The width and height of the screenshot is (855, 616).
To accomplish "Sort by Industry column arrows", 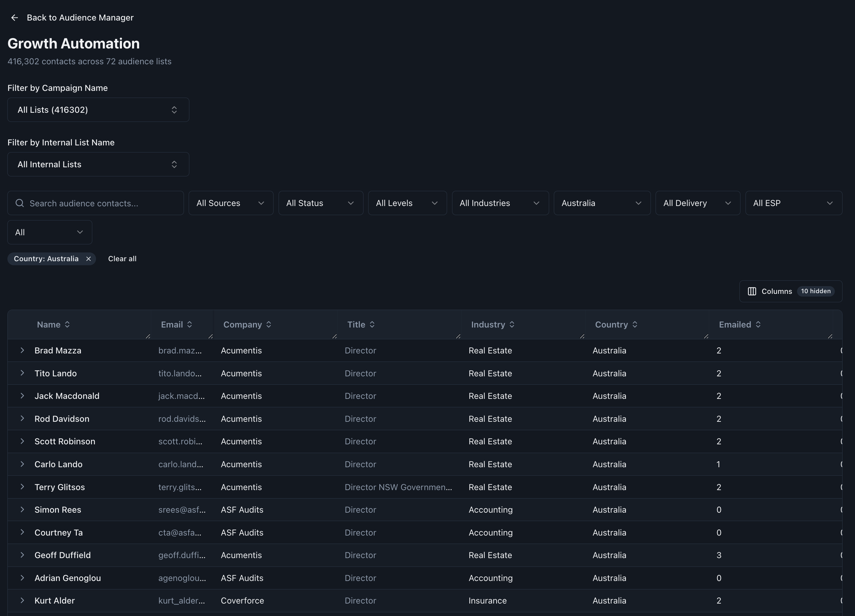I will pyautogui.click(x=512, y=324).
